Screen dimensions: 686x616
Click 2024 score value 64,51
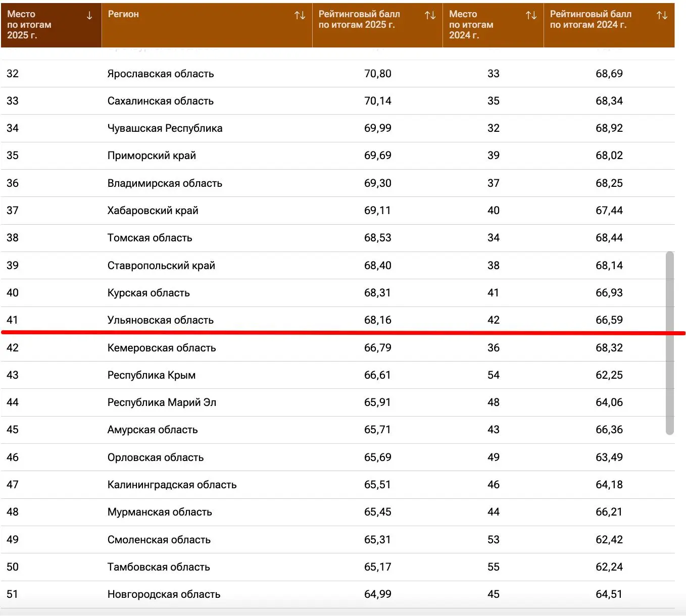pyautogui.click(x=609, y=594)
